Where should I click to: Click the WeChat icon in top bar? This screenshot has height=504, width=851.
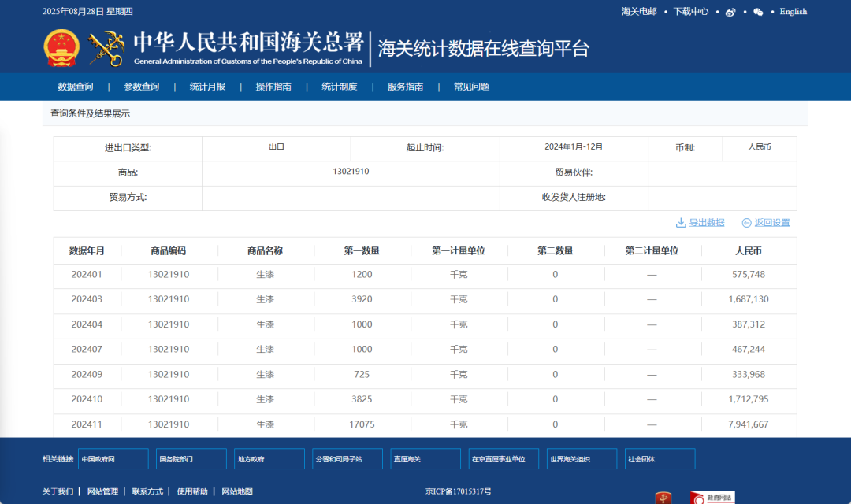click(758, 12)
